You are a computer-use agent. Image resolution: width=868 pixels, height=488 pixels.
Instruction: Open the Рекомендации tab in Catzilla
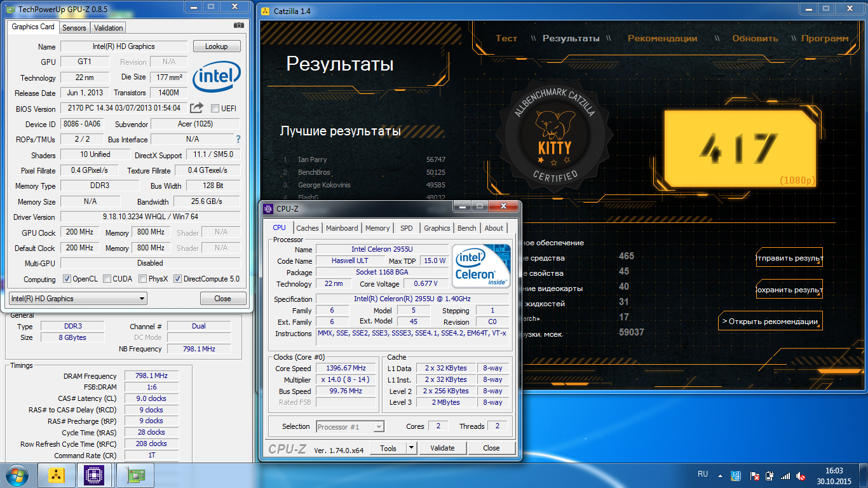663,38
